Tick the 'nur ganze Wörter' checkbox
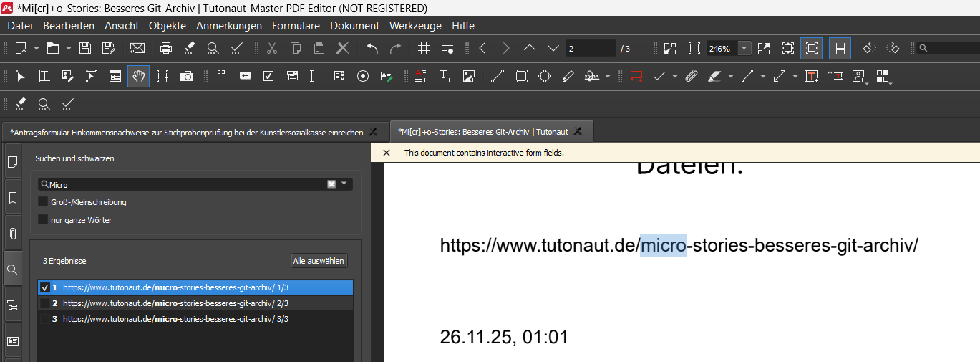 point(43,220)
